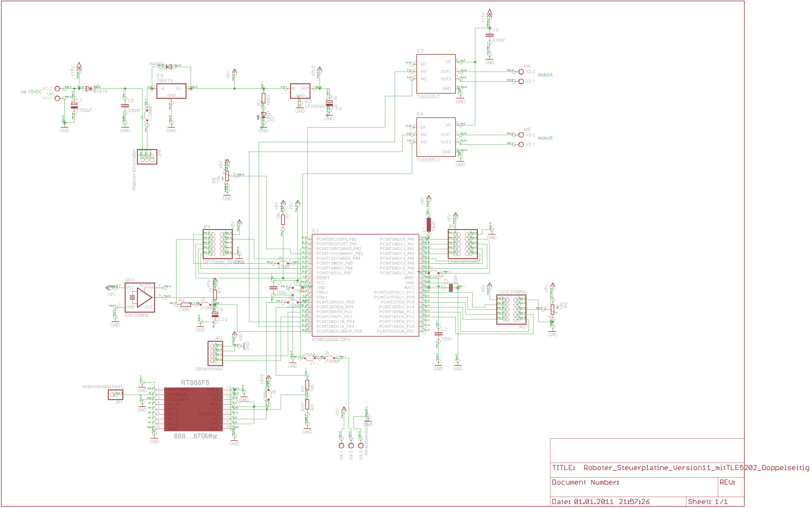The height and width of the screenshot is (508, 812).
Task: Select potentiometer R8 beside LCD connector
Action: (553, 309)
